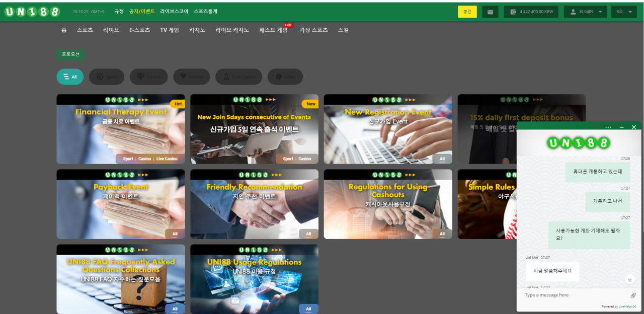644x314 pixels.
Task: Click the All tag on Usage Regulations card
Action: pyautogui.click(x=308, y=309)
